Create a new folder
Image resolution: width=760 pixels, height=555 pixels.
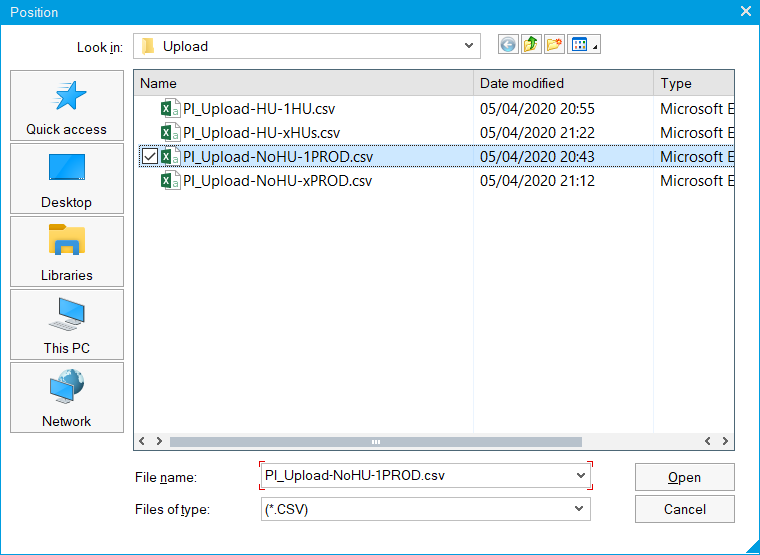[x=554, y=45]
